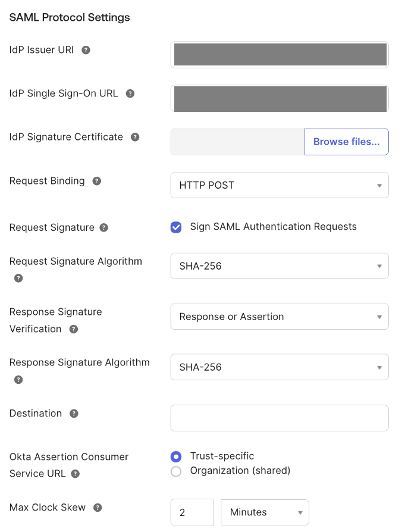Open help icon for IdP Signature Certificate
Viewport: 408px width, 532px height.
click(135, 137)
